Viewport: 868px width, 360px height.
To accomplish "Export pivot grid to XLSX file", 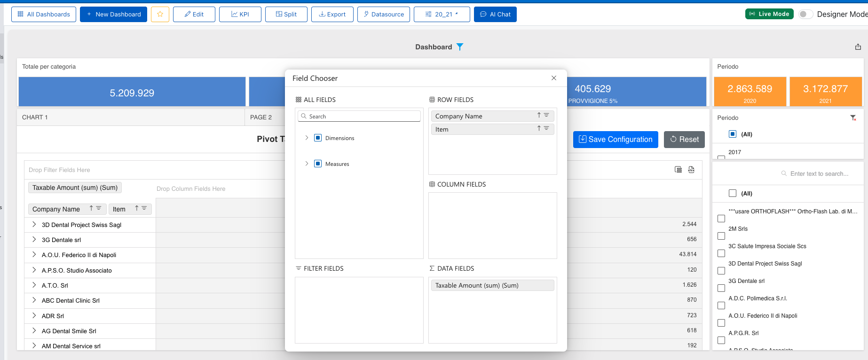I will pyautogui.click(x=691, y=170).
